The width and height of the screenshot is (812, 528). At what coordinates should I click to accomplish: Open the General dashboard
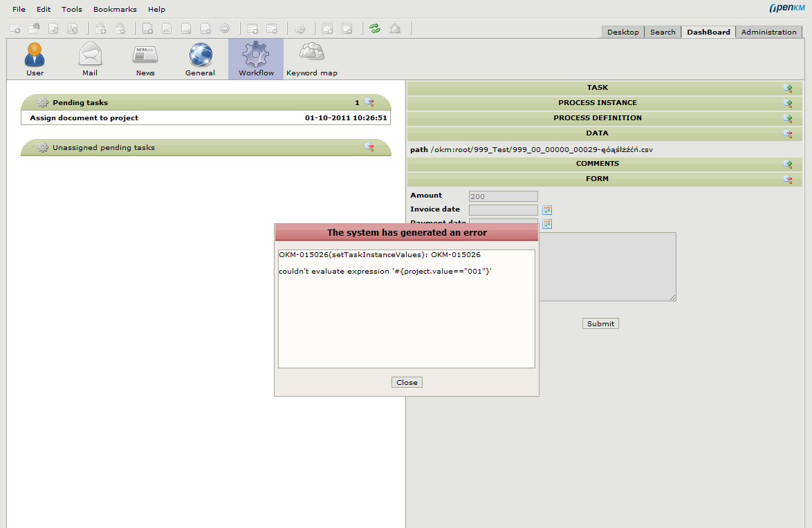coord(200,59)
